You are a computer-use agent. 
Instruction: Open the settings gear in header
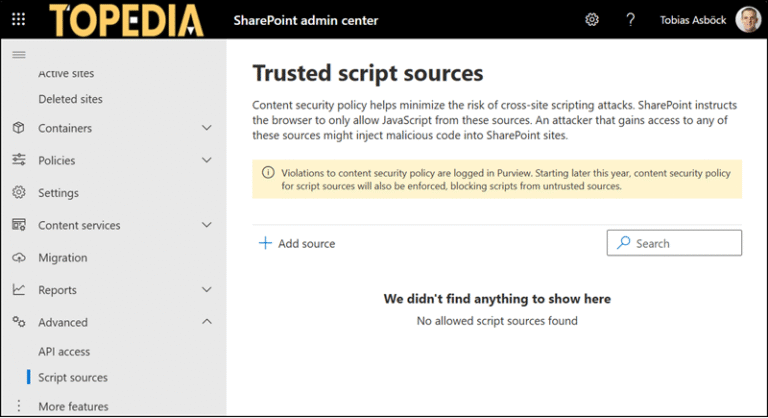[592, 20]
